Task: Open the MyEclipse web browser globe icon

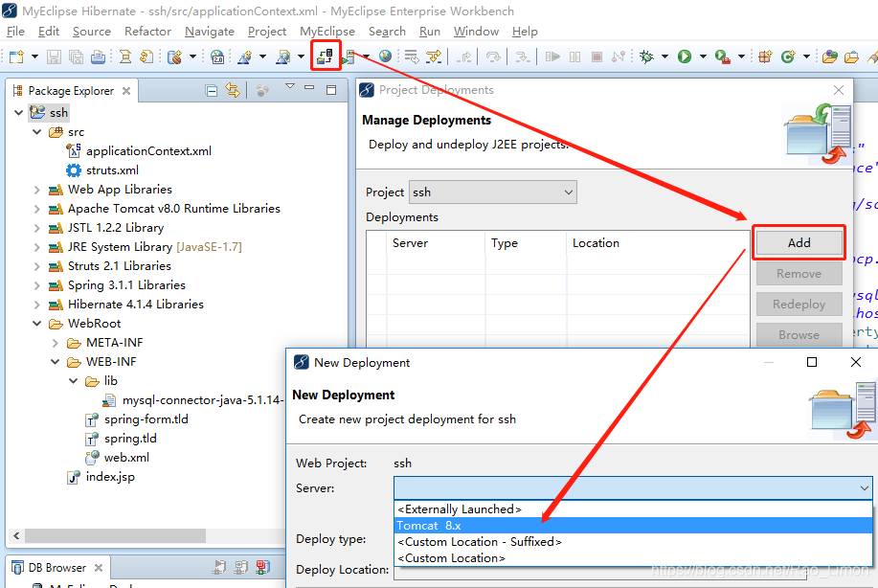Action: (x=385, y=56)
